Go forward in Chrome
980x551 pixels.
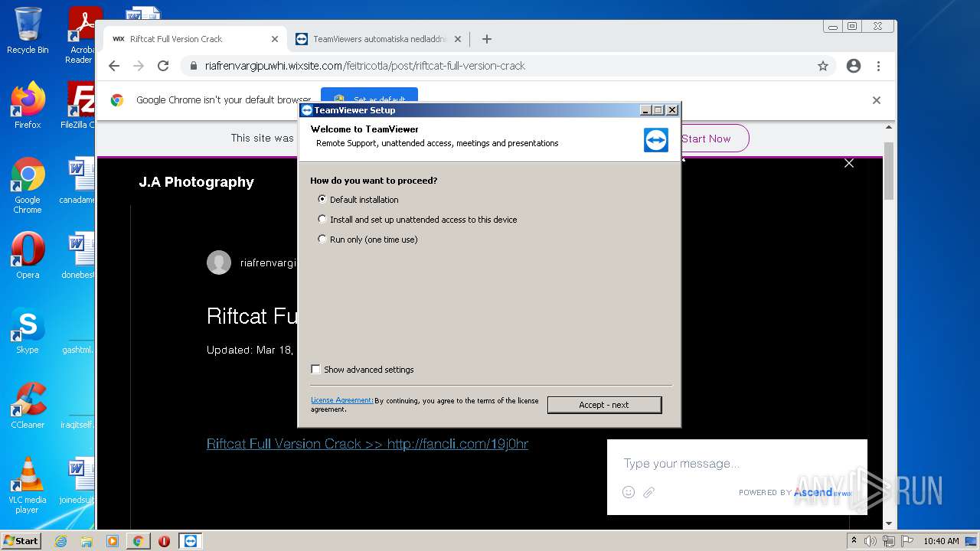tap(139, 66)
